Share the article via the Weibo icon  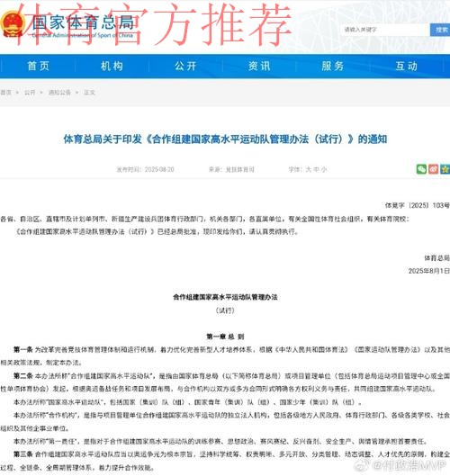click(433, 169)
